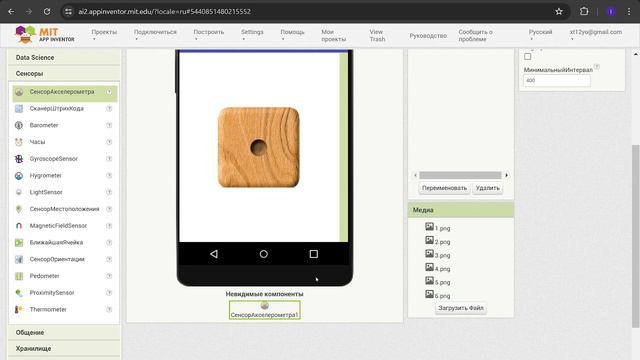Screen dimensions: 640x360
Task: Go to Мои проекты
Action: (333, 36)
